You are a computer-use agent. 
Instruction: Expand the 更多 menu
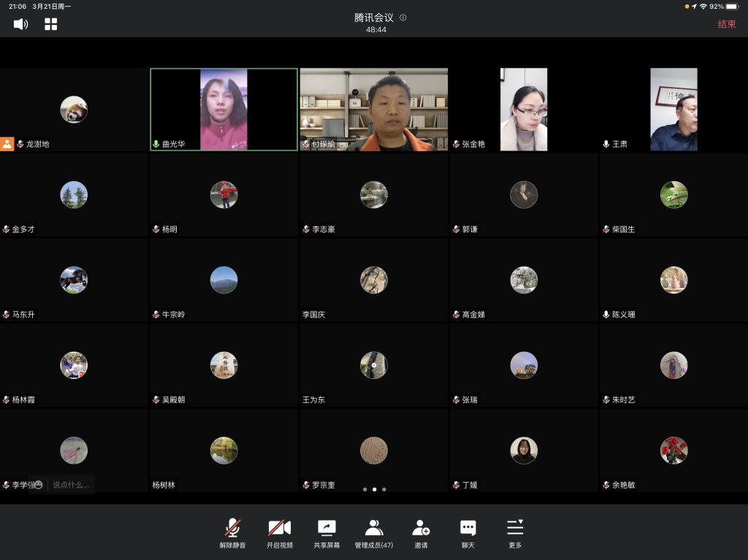(x=515, y=533)
